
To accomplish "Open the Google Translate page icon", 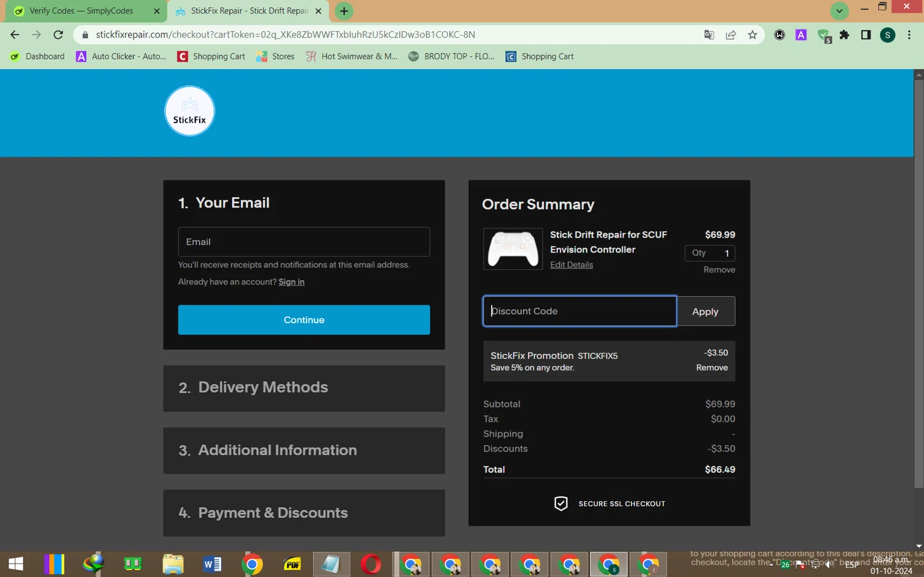I will click(709, 35).
